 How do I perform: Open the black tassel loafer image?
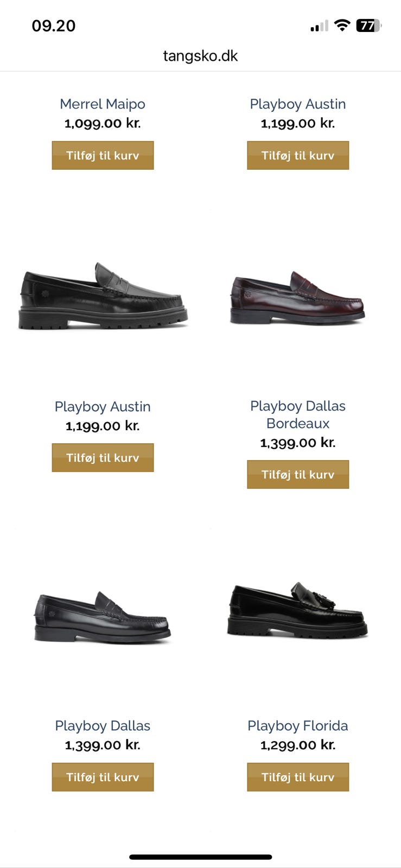click(x=297, y=610)
